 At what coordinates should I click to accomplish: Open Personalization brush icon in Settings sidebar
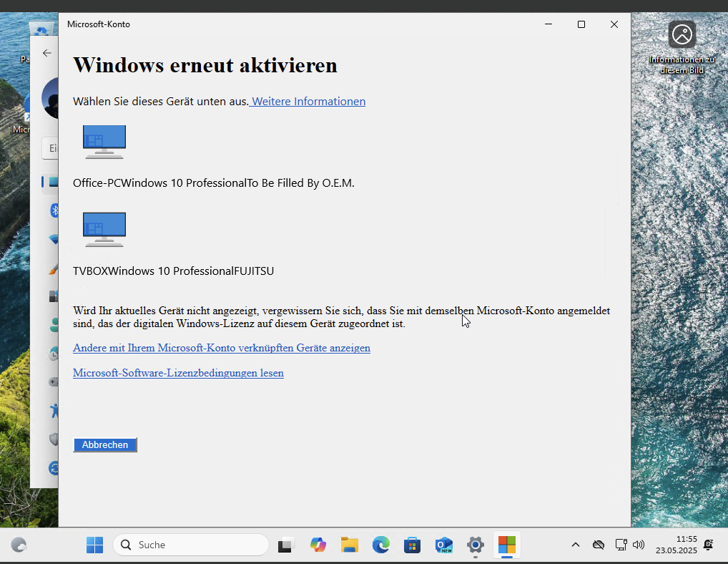click(x=54, y=269)
